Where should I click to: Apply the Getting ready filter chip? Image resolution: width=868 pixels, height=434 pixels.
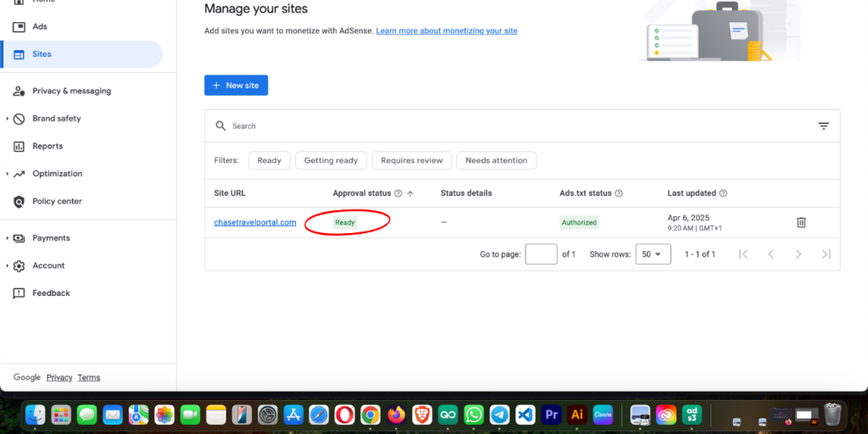click(x=331, y=160)
